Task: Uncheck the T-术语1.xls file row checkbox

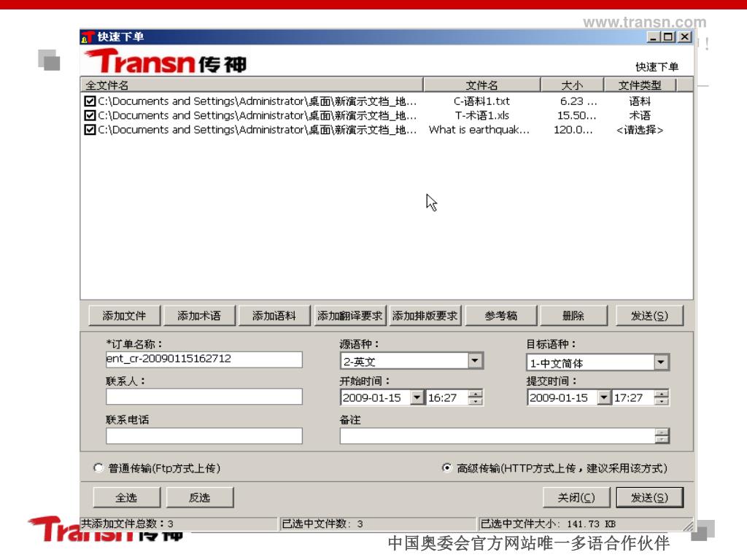Action: (90, 115)
